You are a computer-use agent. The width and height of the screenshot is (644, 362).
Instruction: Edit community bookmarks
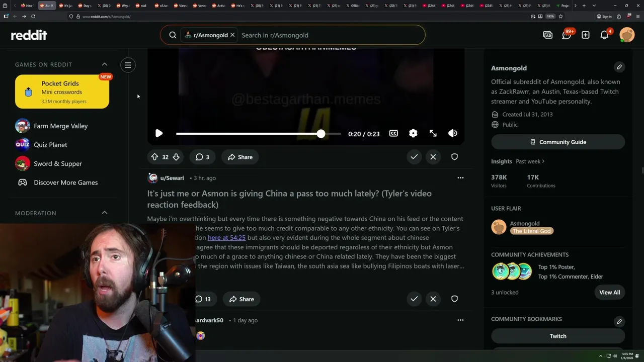coord(619,321)
